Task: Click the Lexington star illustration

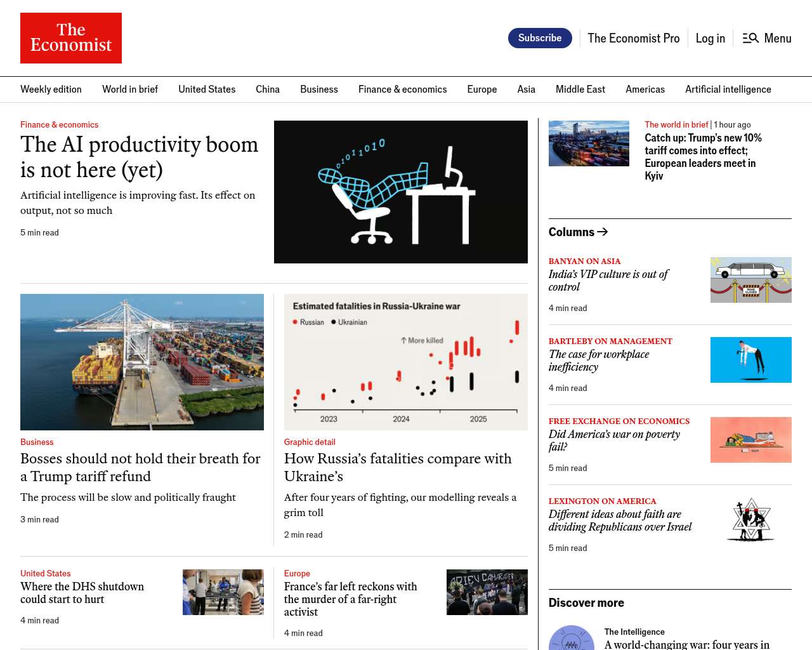Action: pyautogui.click(x=751, y=520)
